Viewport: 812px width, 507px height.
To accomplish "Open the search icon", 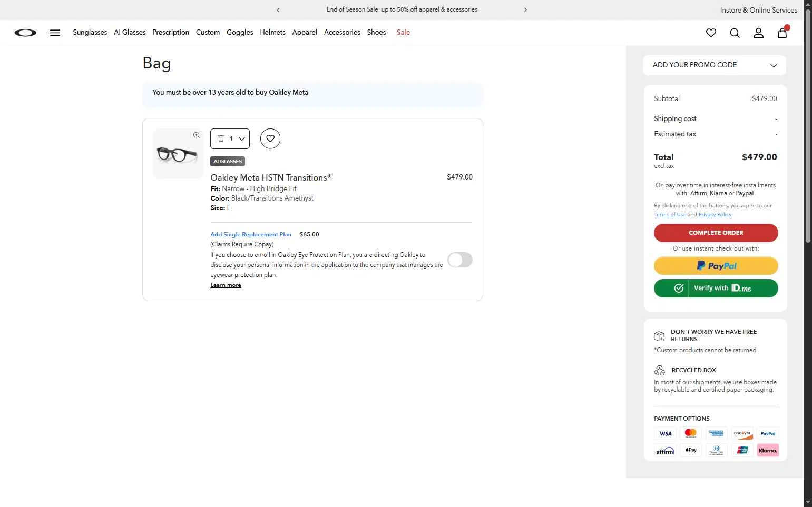I will 735,33.
